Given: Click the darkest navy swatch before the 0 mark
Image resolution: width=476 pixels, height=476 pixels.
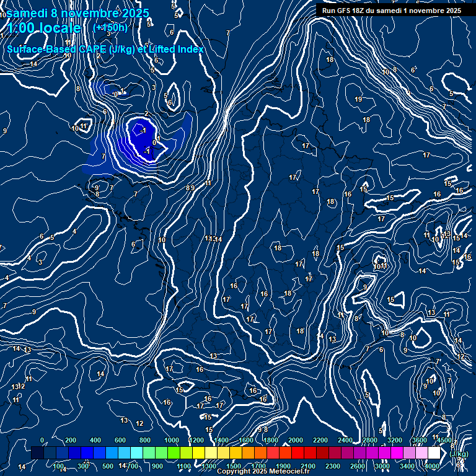Looking at the screenshot, I should click(x=37, y=452).
